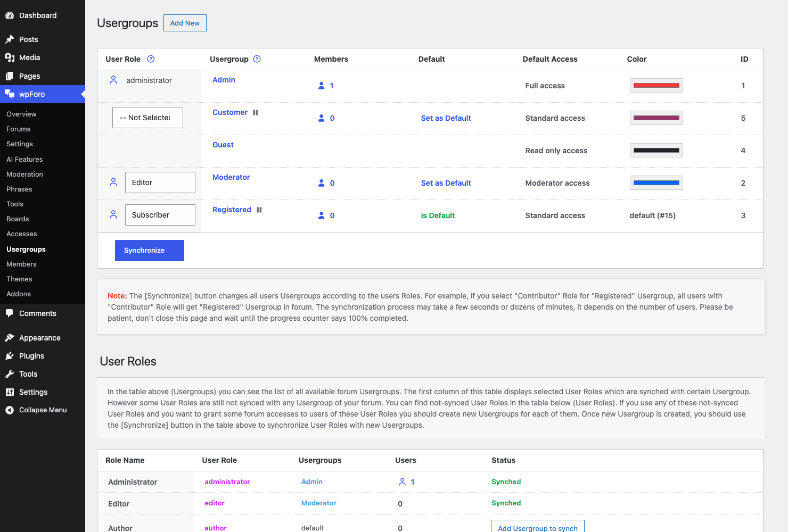Click pause icon next to Customer usergroup
The height and width of the screenshot is (532, 788).
point(256,112)
